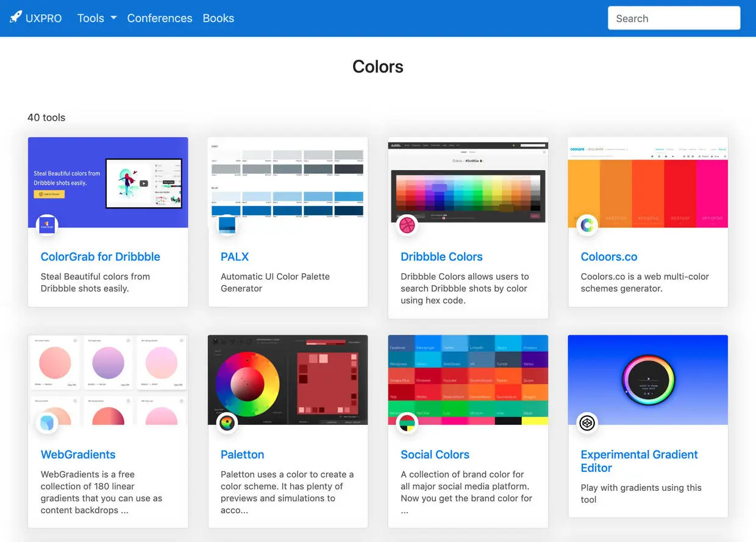Screen dimensions: 756x542
Task: Click the Social Colors brand grid preview
Action: pos(468,380)
